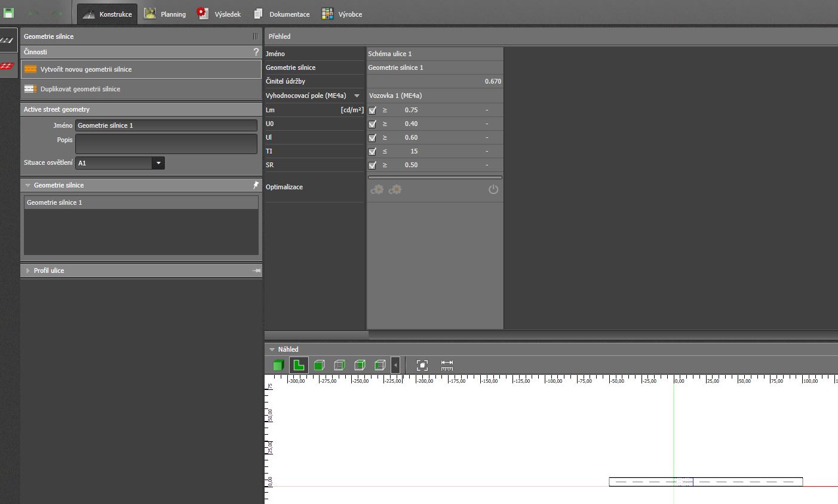838x504 pixels.
Task: Click the U0 limit value 0.40
Action: 411,124
